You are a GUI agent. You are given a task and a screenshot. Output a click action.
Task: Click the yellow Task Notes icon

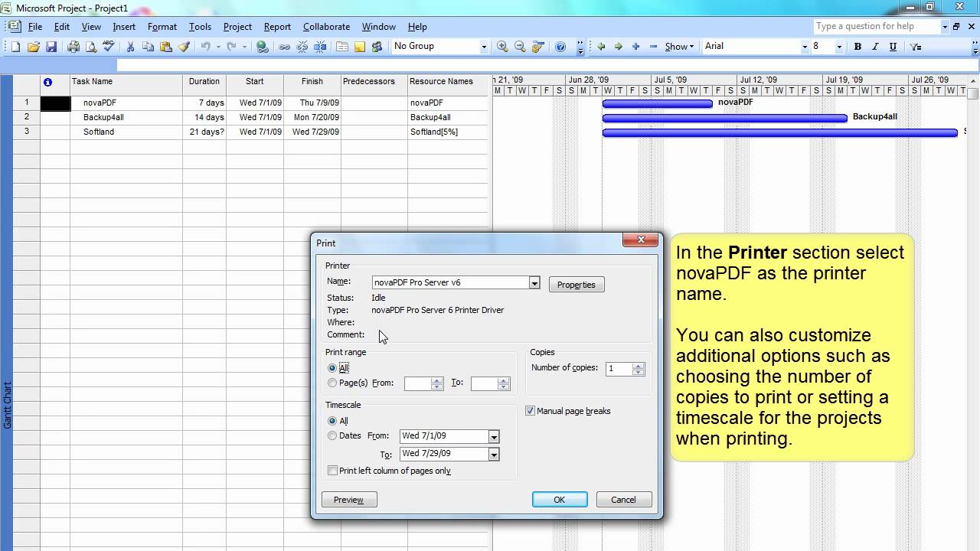360,47
